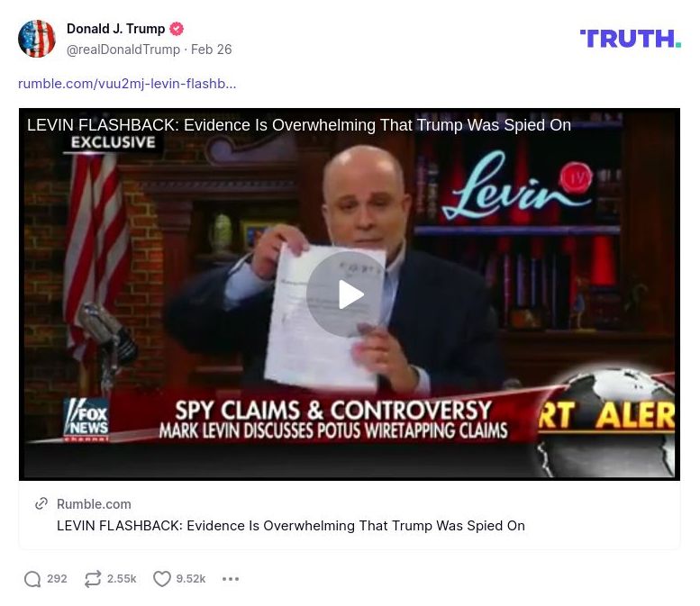
Task: Open the three-dot more options menu
Action: [231, 579]
